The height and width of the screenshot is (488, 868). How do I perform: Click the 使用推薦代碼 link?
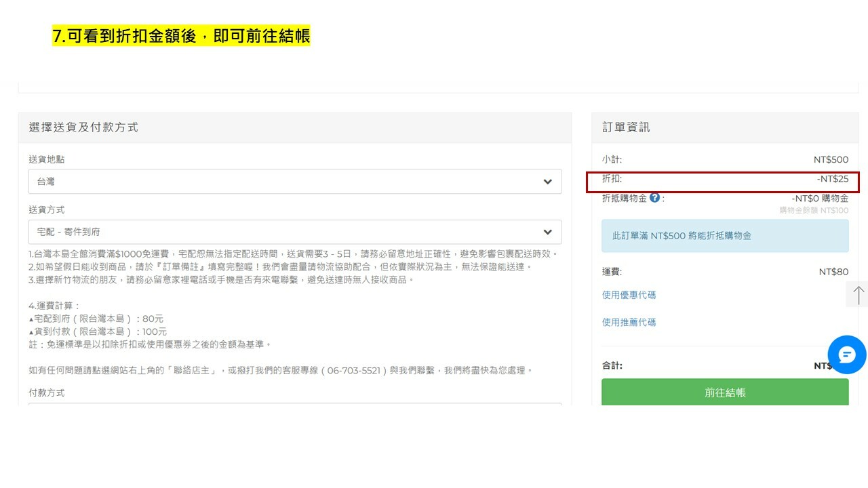click(x=629, y=322)
